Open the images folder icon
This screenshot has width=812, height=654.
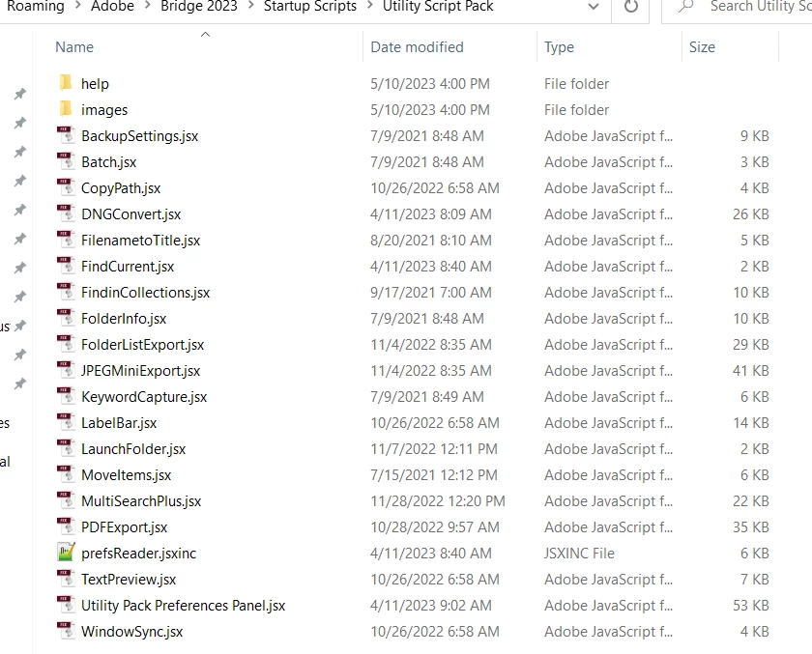[x=66, y=108]
